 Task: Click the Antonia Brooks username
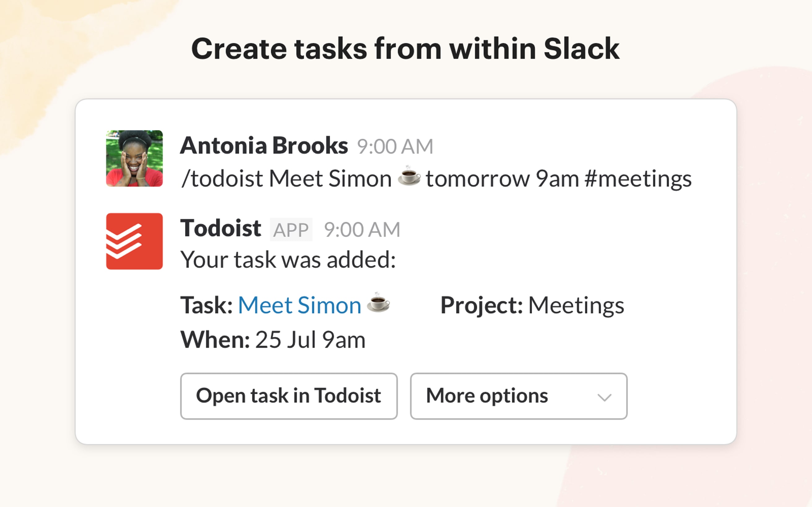[264, 145]
